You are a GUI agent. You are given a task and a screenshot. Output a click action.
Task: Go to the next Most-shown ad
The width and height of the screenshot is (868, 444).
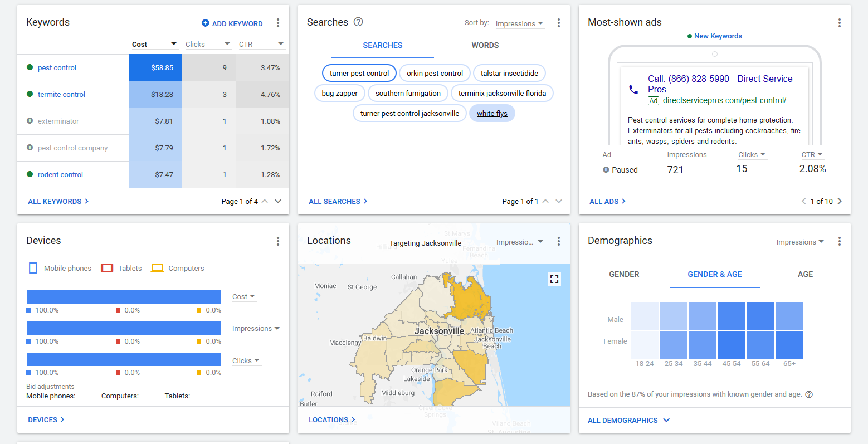point(840,202)
